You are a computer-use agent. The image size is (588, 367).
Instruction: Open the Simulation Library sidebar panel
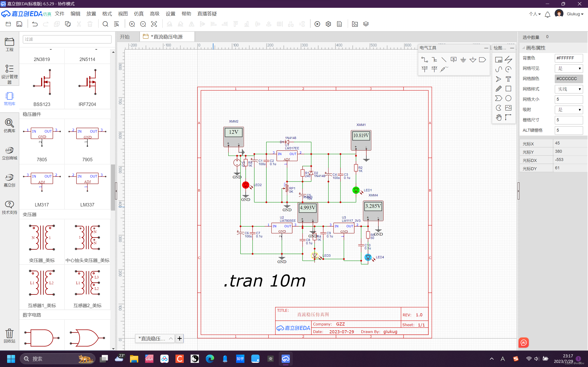[9, 125]
